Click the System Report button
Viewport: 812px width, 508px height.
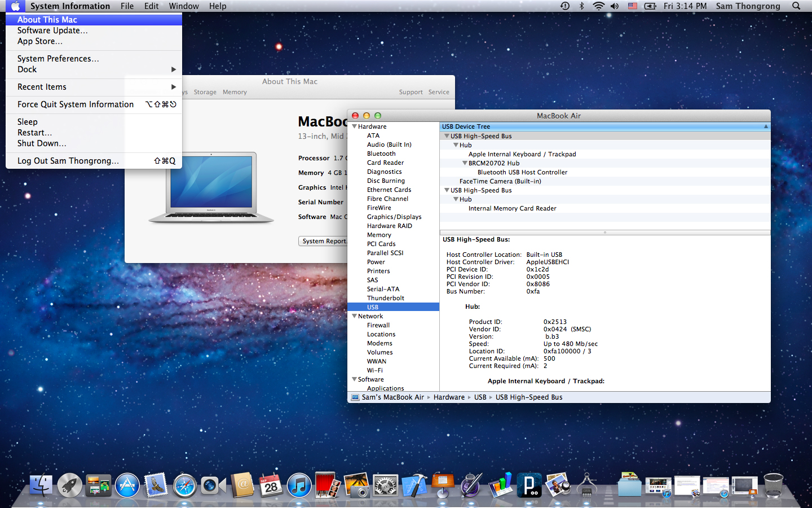click(x=323, y=241)
